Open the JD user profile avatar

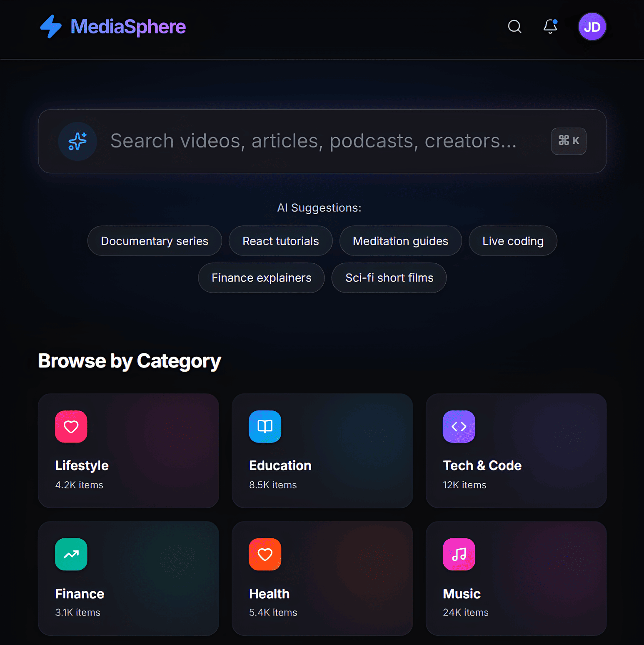click(592, 27)
